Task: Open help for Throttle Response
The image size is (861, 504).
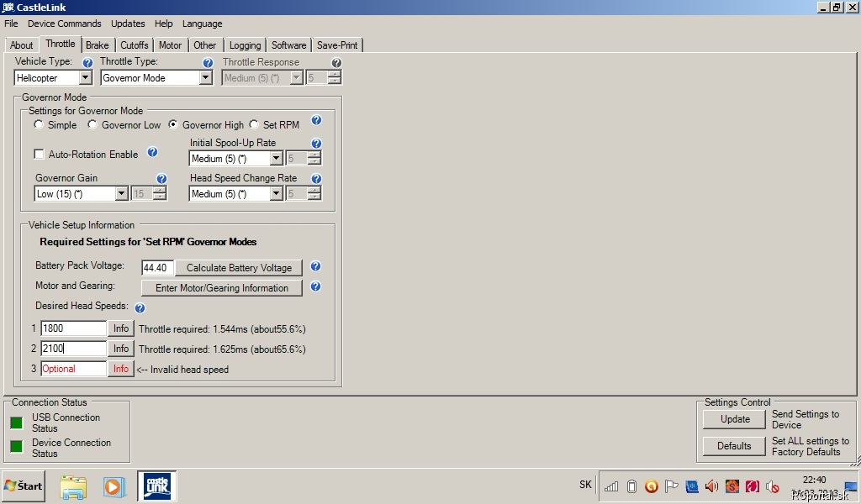Action: pos(336,62)
